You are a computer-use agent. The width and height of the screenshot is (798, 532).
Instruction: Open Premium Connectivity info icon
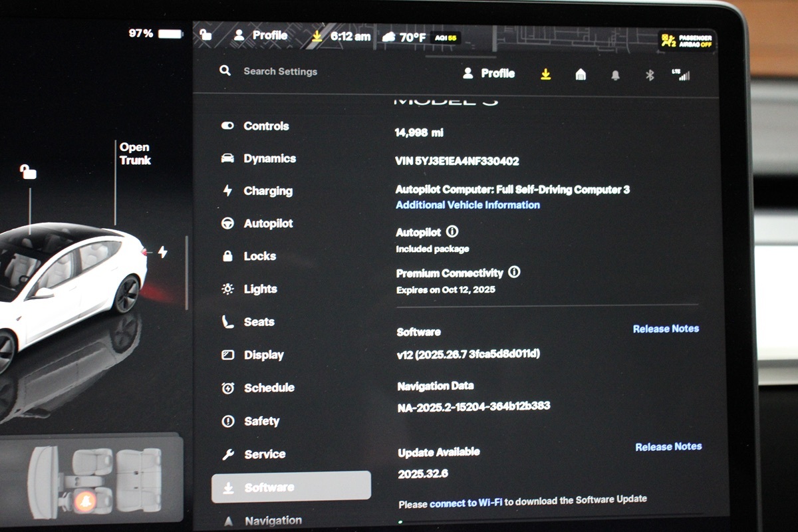[514, 272]
